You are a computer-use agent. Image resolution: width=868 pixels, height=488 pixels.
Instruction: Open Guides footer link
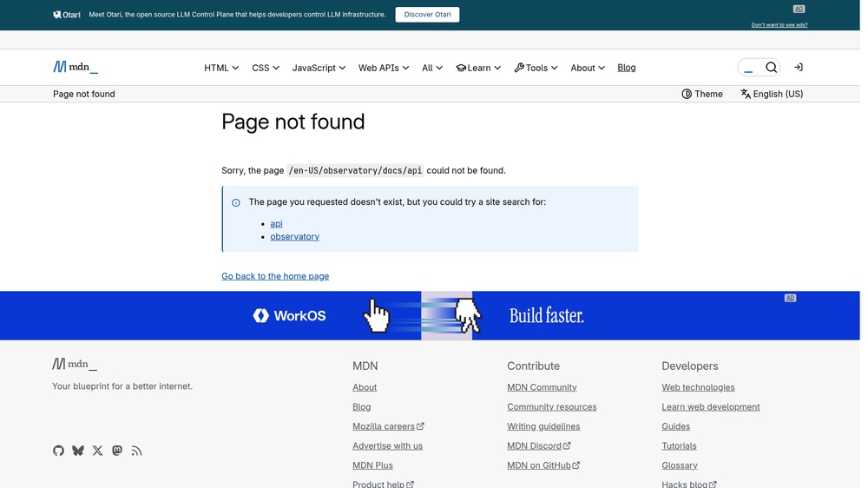tap(676, 426)
